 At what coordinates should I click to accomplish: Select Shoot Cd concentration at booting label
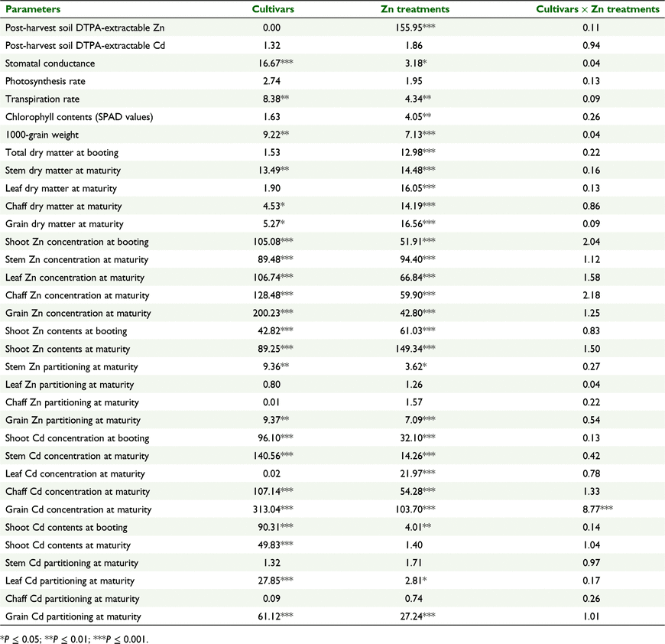pos(77,437)
